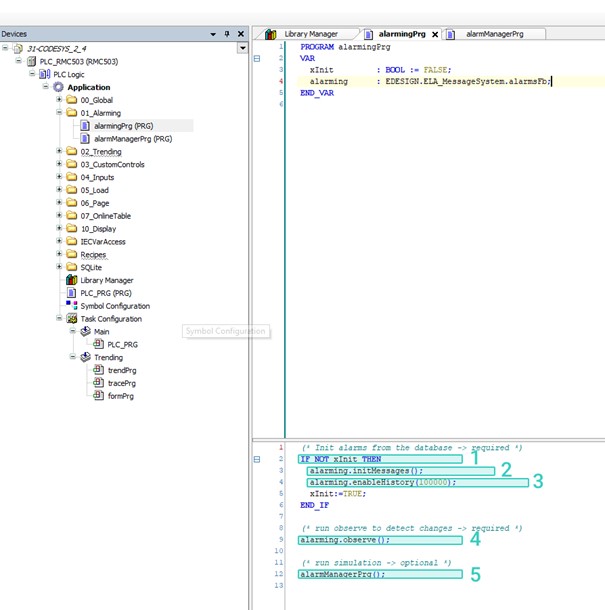Image resolution: width=605 pixels, height=610 pixels.
Task: Open the Symbol Configuration tree node
Action: click(114, 307)
